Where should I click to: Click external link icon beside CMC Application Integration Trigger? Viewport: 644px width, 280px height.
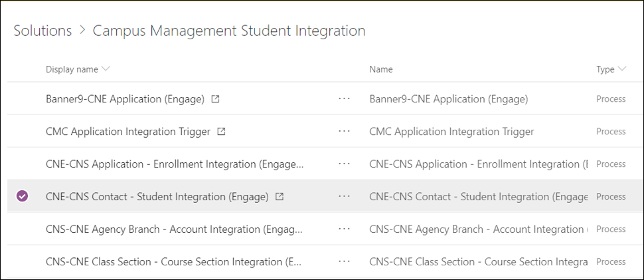tap(222, 132)
